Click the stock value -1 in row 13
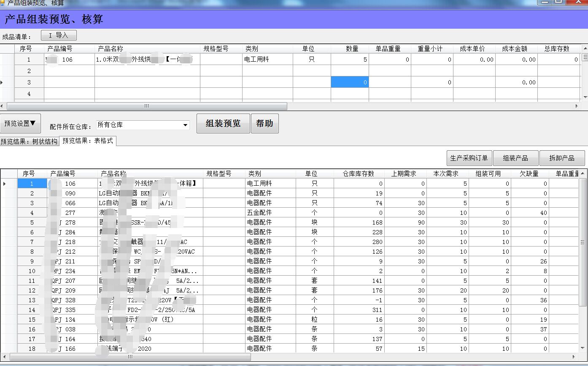 (359, 300)
